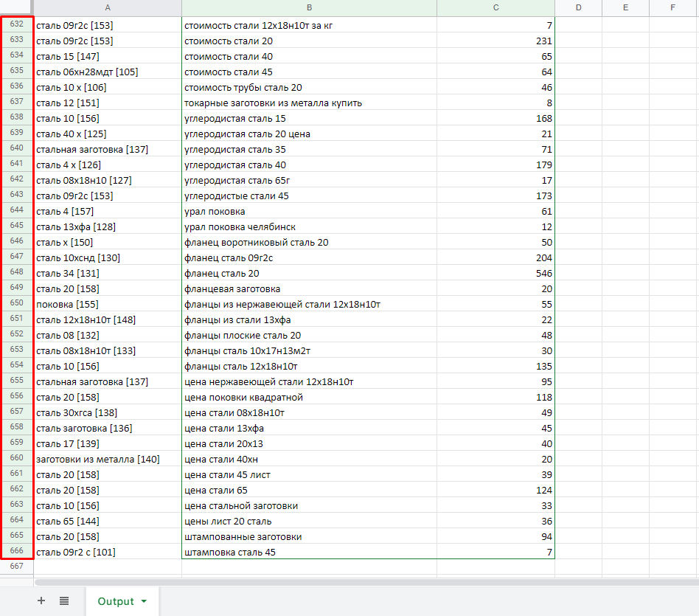Select row header 632
699x616 pixels.
coord(16,24)
